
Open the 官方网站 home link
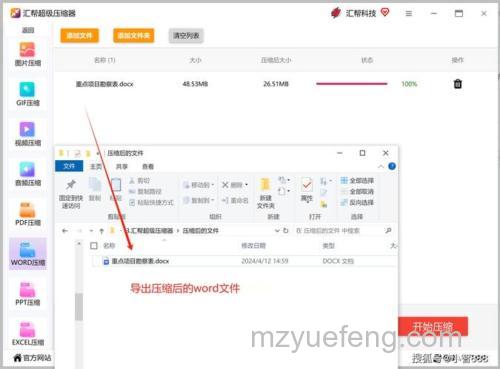point(32,358)
